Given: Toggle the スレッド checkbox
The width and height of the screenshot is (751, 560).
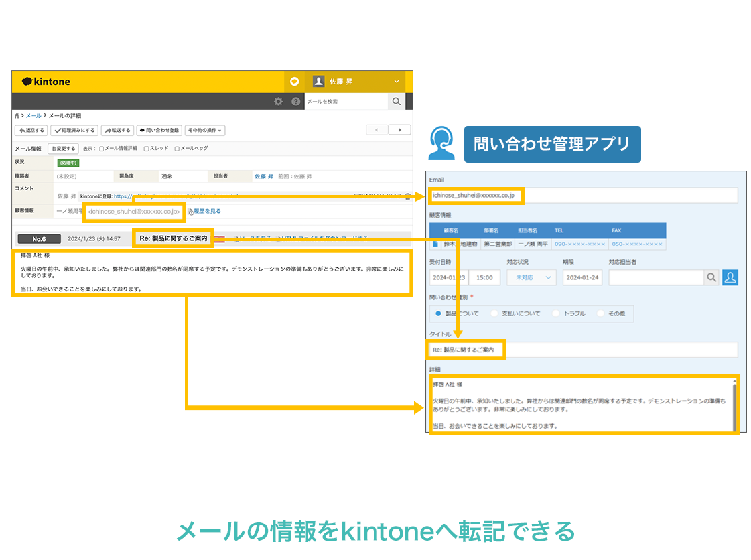Looking at the screenshot, I should click(146, 149).
